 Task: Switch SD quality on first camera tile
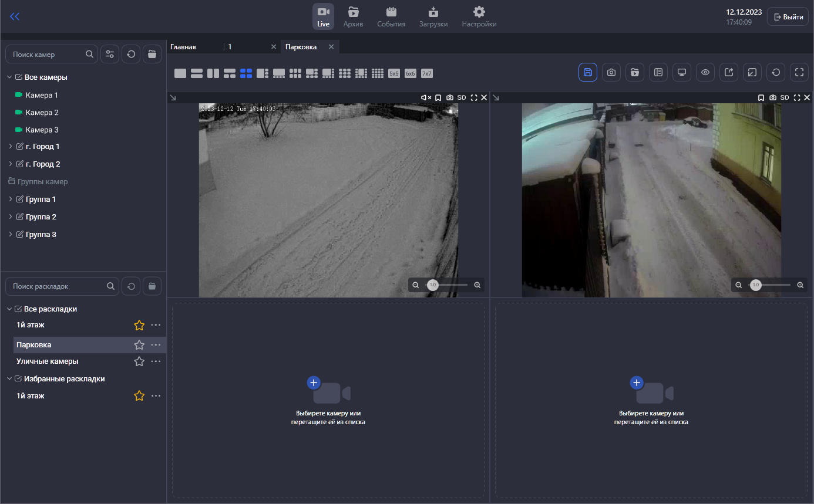point(462,97)
